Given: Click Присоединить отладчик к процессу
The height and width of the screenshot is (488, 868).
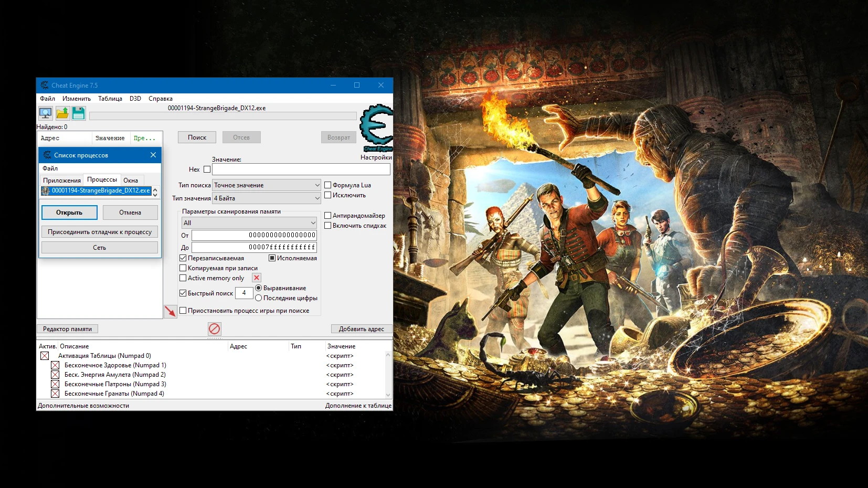Looking at the screenshot, I should pos(99,231).
